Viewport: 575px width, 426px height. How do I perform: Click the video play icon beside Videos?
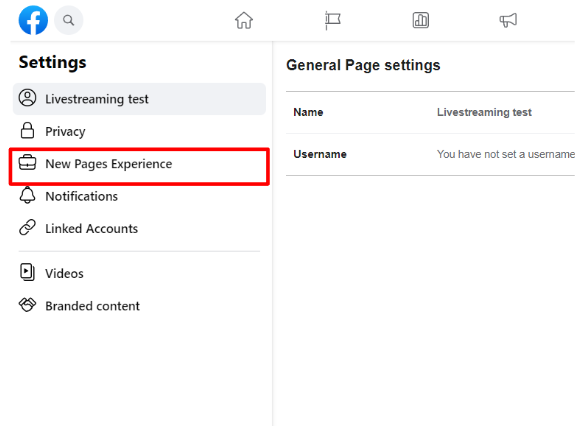pos(27,272)
